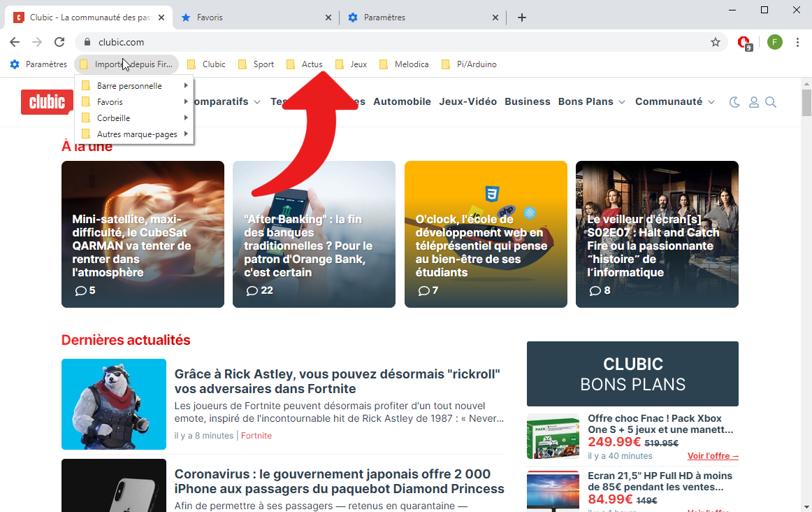Click the Fortnite tag link
The image size is (812, 512).
pos(256,436)
